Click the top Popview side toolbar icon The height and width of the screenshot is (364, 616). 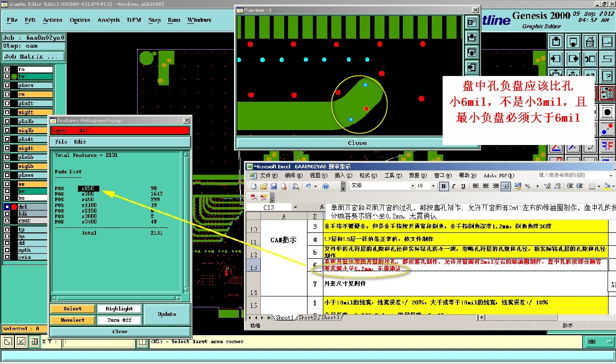[x=471, y=22]
